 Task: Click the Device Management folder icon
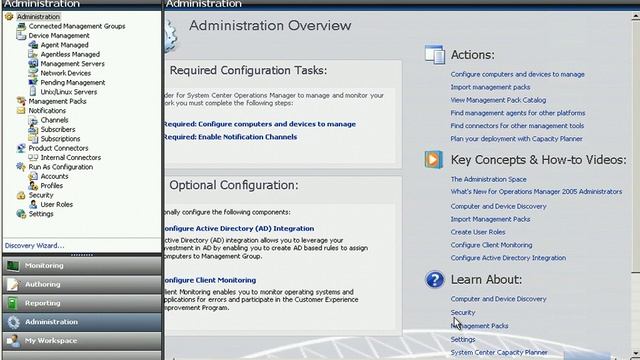(21, 36)
